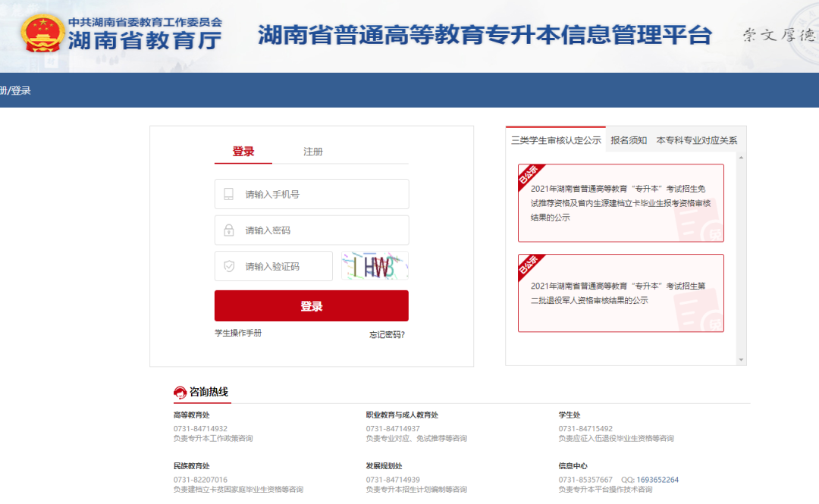Click the red 咨询热线 phone icon
This screenshot has height=504, width=819.
coord(180,393)
